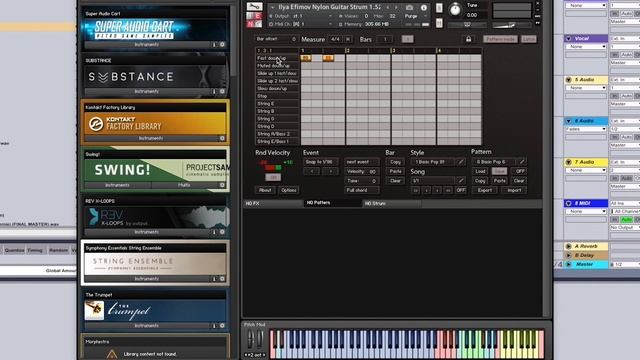The width and height of the screenshot is (640, 360).
Task: Open the Snap to V96 dropdown
Action: pos(320,162)
